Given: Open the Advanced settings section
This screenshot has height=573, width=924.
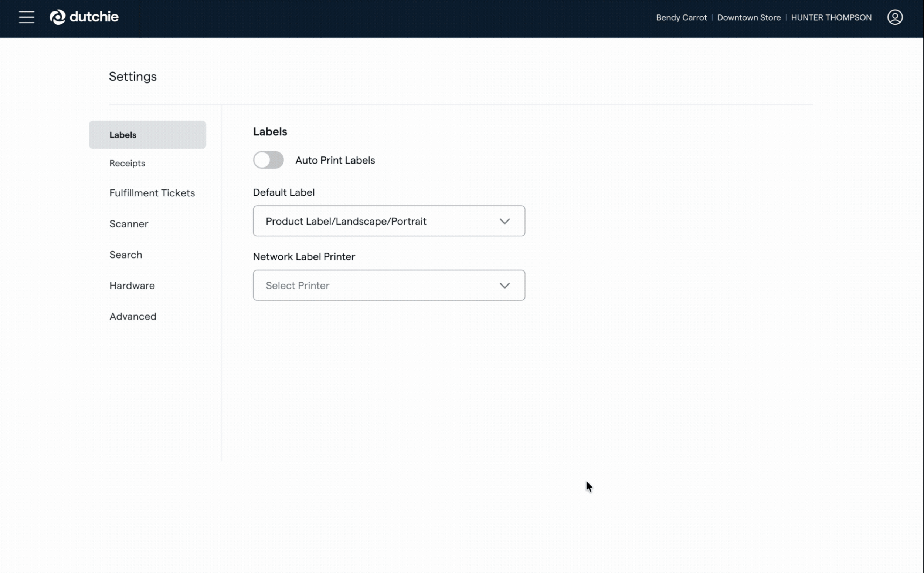Looking at the screenshot, I should point(133,316).
